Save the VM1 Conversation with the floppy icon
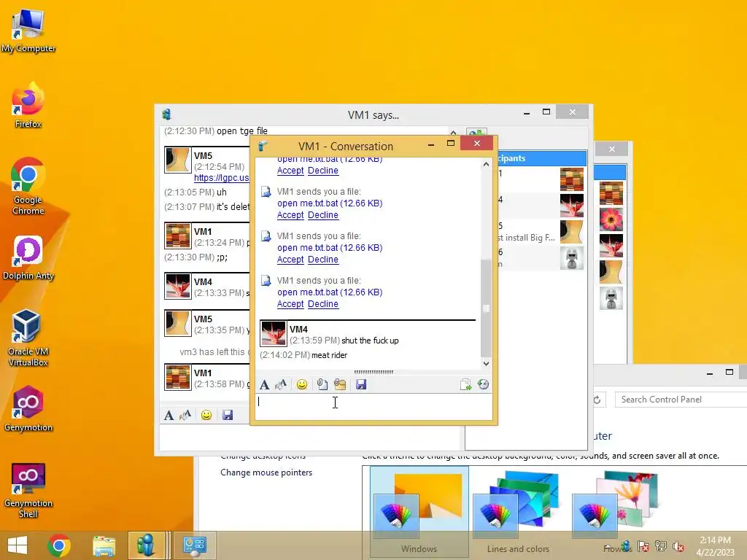This screenshot has height=560, width=747. 361,384
